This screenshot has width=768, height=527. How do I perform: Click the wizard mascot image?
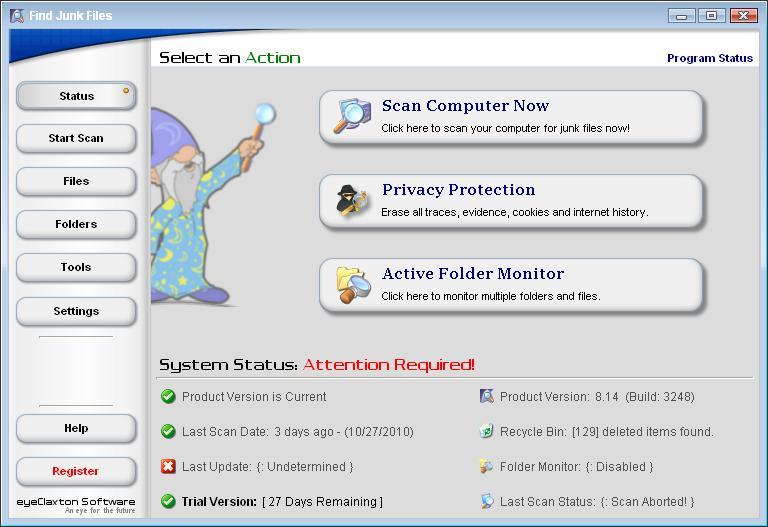(x=200, y=210)
